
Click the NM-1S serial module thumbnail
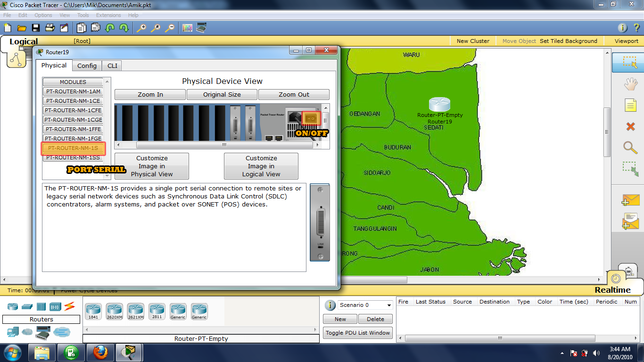coord(320,222)
